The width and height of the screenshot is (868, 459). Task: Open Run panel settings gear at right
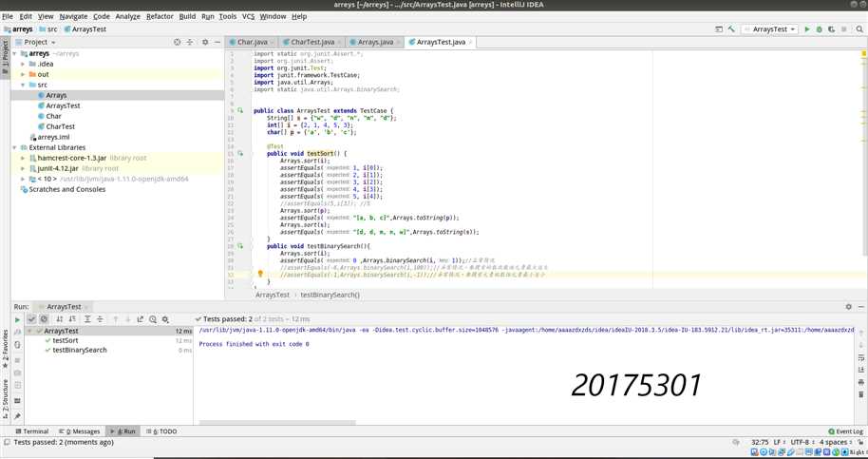coord(849,307)
